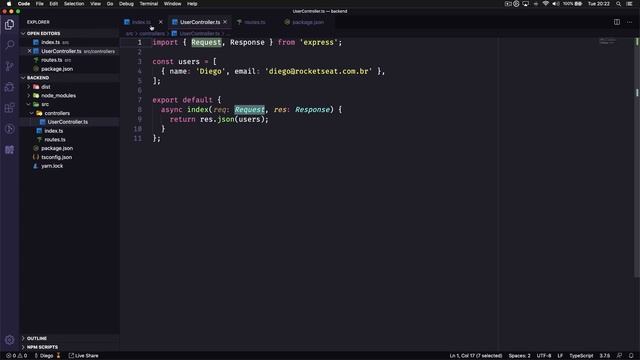Viewport: 640px width, 360px height.
Task: Click errors and warnings count in status bar
Action: 16,356
